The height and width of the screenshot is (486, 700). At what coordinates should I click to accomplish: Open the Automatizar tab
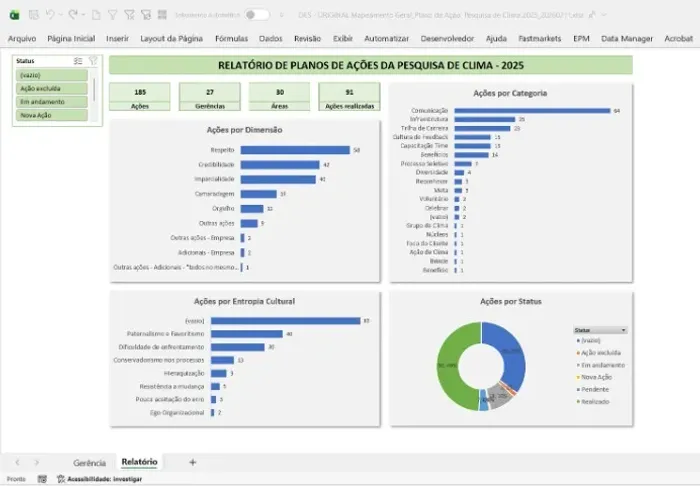coord(387,38)
